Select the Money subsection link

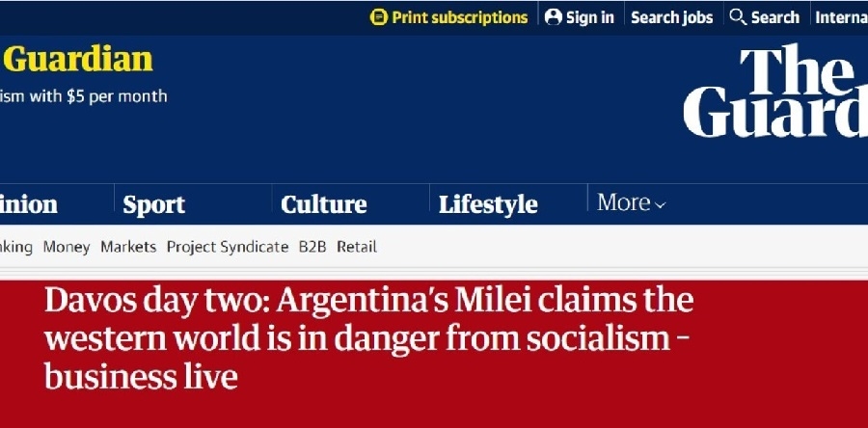click(x=67, y=247)
